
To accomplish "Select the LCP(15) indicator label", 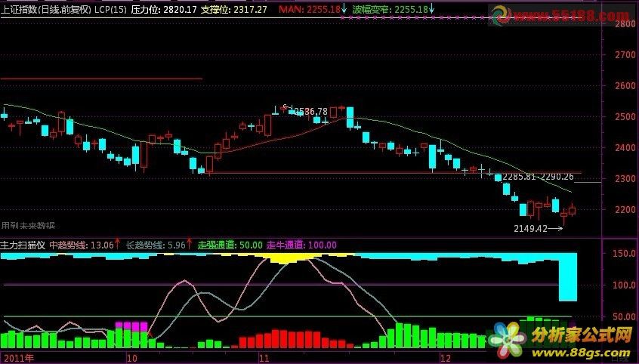I will (110, 9).
